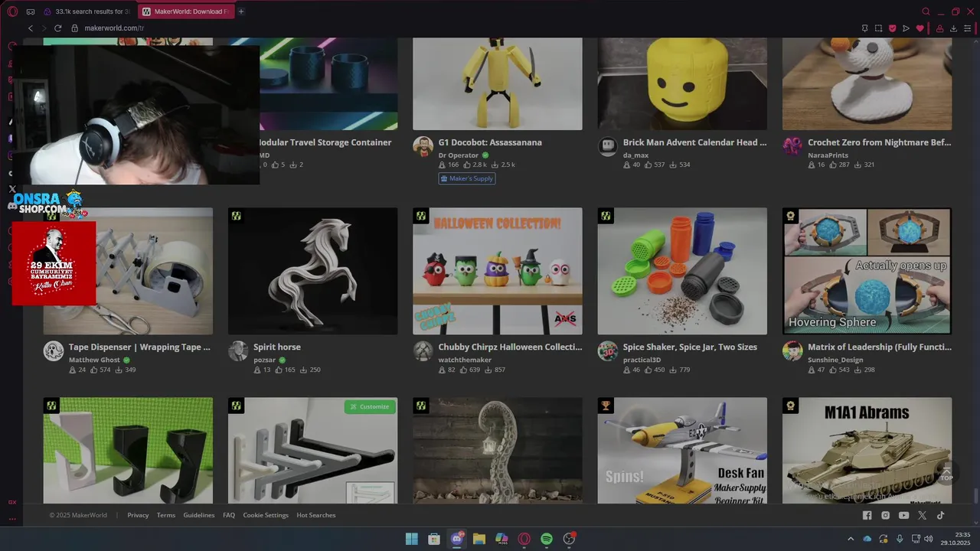Open Brick Man Advent Calendar Head title

point(694,142)
